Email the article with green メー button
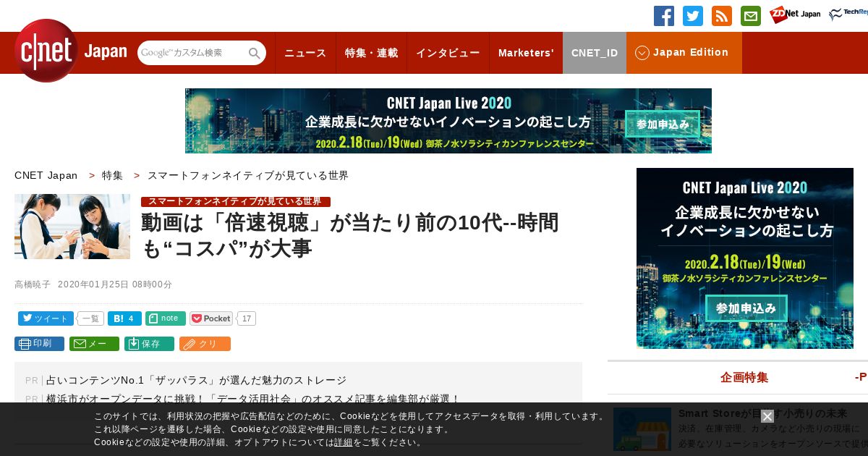The height and width of the screenshot is (456, 868). pyautogui.click(x=94, y=344)
